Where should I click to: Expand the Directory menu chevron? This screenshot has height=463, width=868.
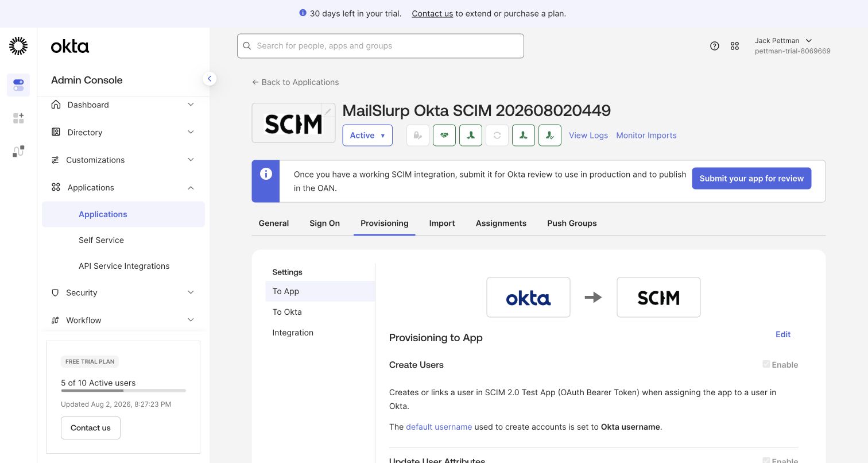[x=191, y=132]
